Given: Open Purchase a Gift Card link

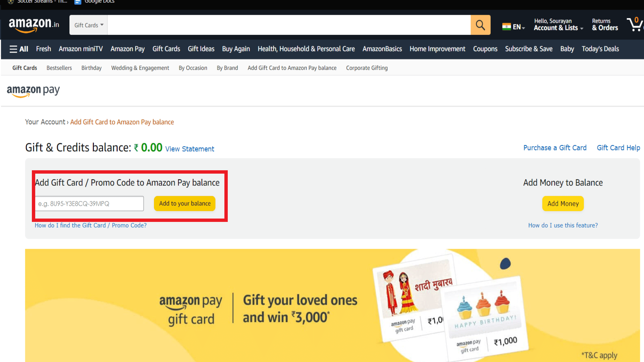Looking at the screenshot, I should click(x=554, y=148).
